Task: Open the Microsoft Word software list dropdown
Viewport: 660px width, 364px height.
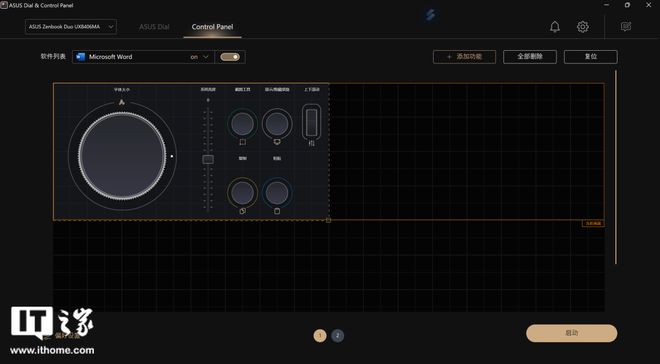Action: [143, 57]
